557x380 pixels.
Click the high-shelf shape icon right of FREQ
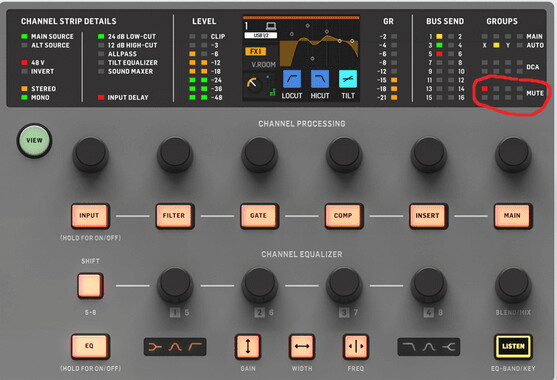(x=449, y=347)
